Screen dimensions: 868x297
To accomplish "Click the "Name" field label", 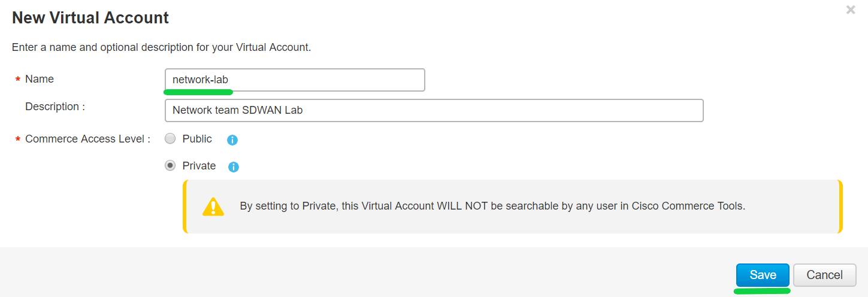I will coord(40,79).
